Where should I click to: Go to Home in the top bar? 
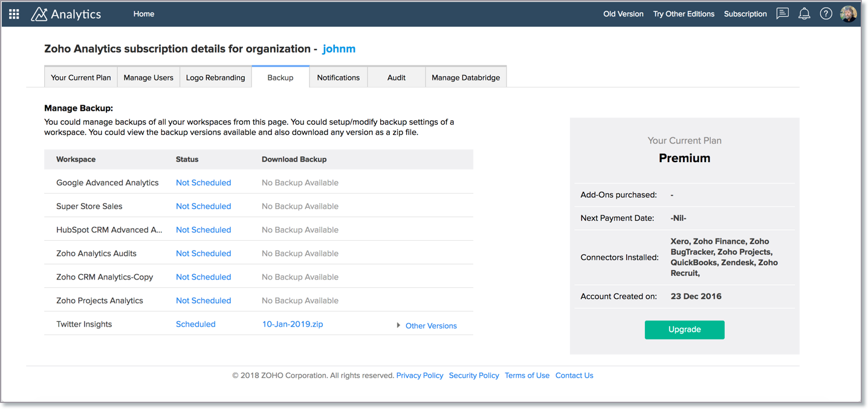coord(144,14)
